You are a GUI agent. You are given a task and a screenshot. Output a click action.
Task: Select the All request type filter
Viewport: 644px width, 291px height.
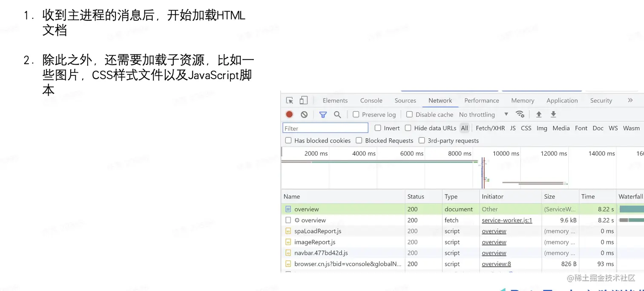coord(464,128)
